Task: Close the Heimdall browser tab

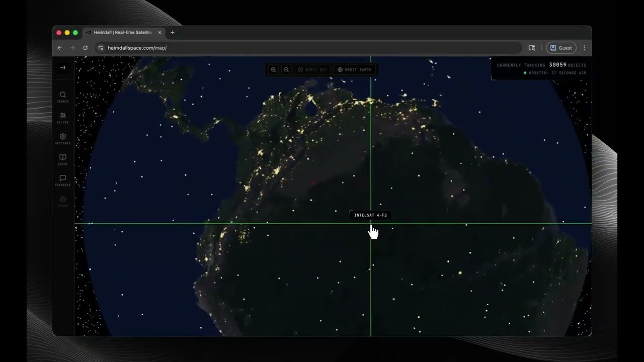Action: [159, 33]
